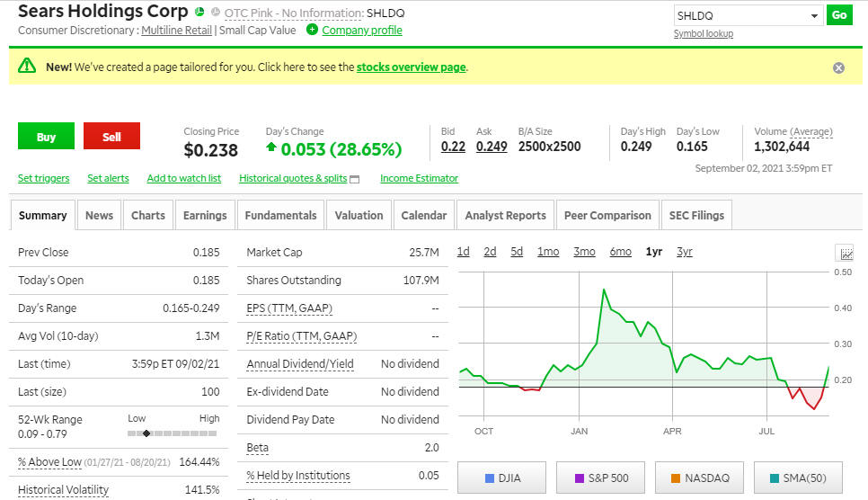
Task: Click the red Sell button
Action: (111, 137)
